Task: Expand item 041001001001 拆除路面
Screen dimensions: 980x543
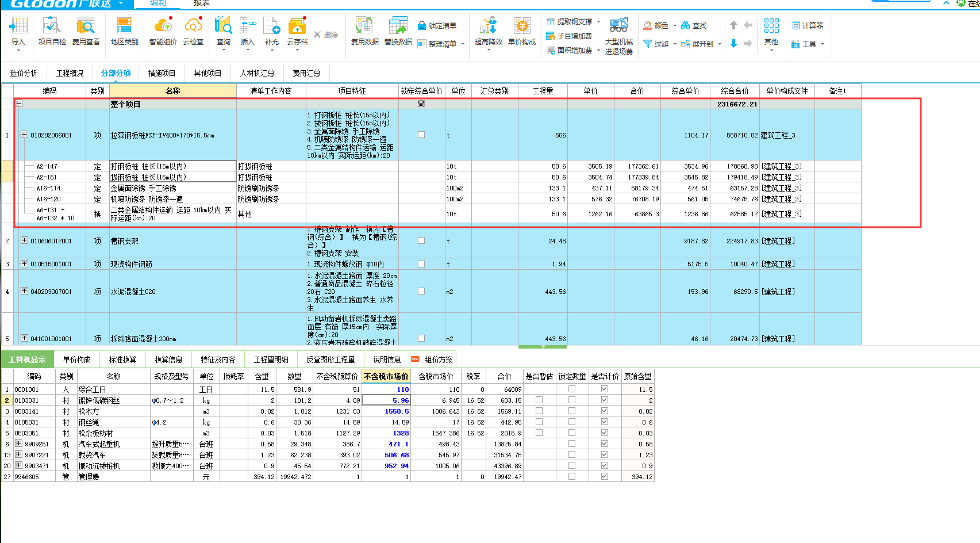Action: tap(24, 338)
